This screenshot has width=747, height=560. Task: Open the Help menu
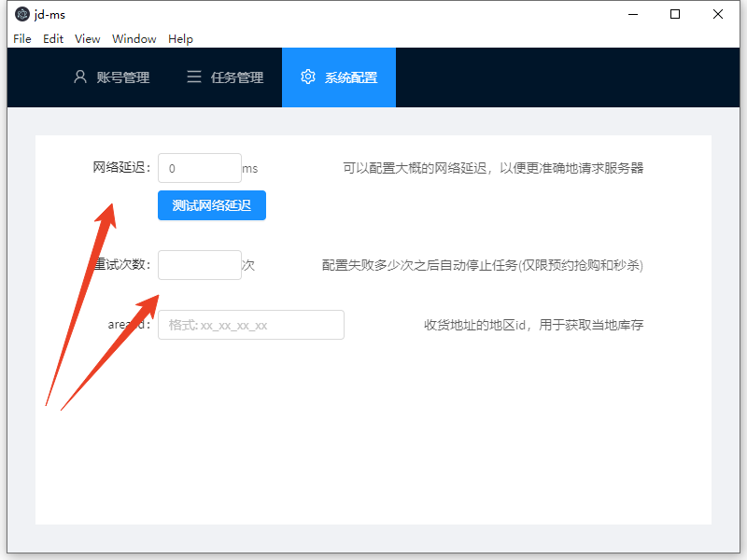(180, 38)
